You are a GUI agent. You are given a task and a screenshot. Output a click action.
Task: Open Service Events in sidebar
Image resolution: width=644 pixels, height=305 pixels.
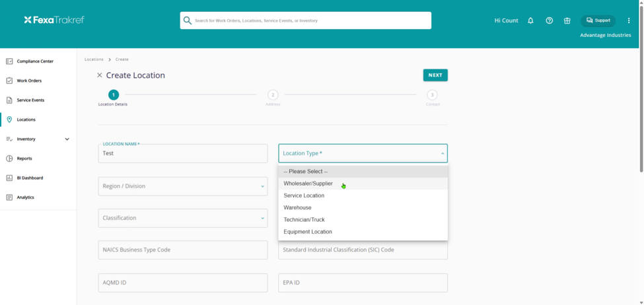coord(30,100)
